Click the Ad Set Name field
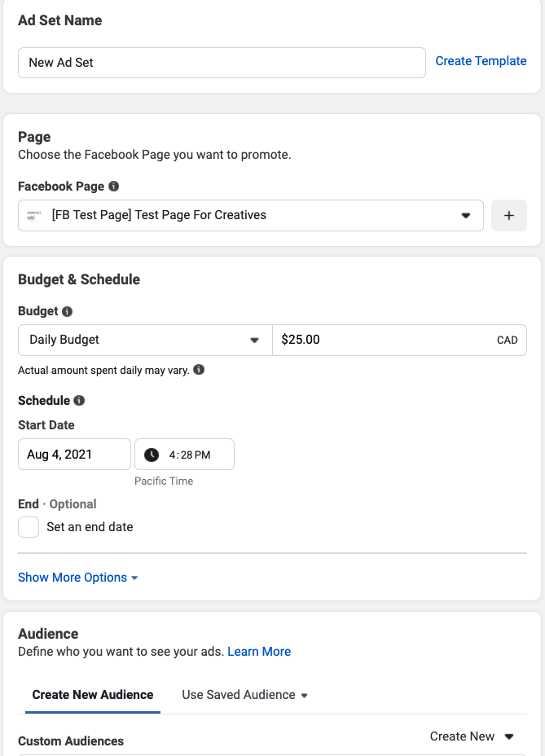This screenshot has width=545, height=756. pyautogui.click(x=222, y=62)
